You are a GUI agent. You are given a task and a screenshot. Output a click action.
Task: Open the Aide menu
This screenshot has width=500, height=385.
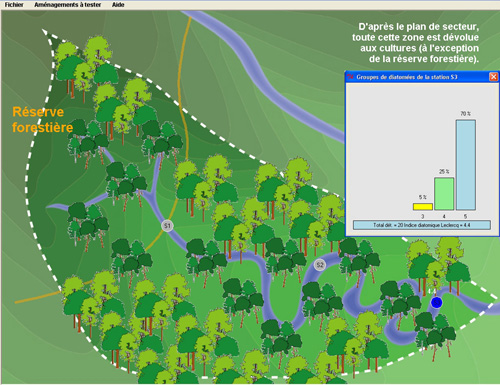click(x=118, y=5)
